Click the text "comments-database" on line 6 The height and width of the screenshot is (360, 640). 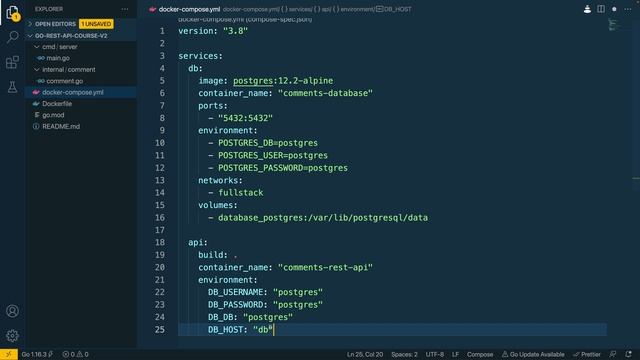[325, 93]
